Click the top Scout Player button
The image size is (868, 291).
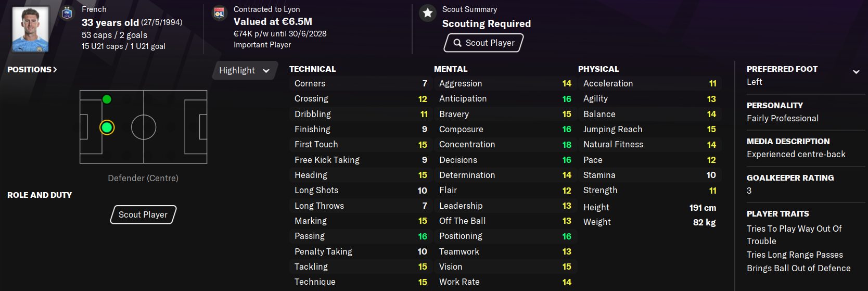point(483,43)
